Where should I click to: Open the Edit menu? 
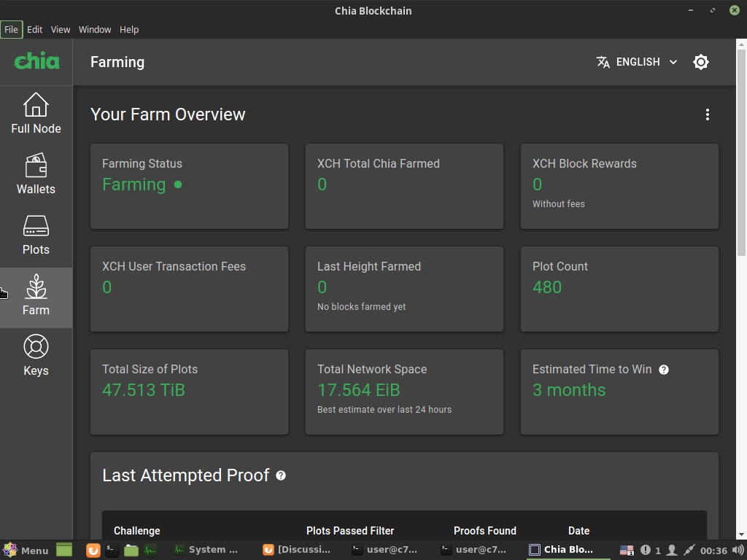34,29
